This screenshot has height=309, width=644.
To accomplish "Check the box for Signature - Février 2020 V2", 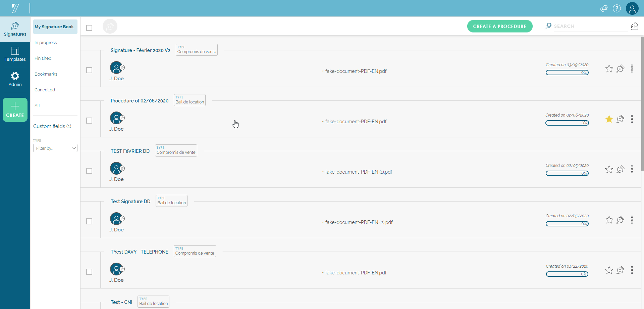I will (89, 70).
